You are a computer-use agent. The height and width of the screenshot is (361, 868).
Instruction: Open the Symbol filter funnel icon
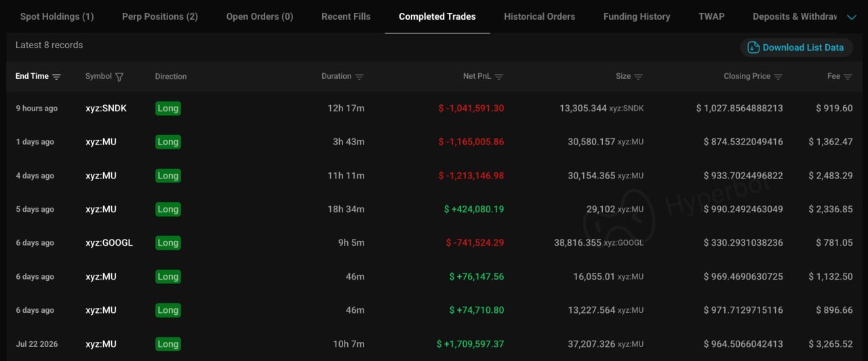click(119, 77)
